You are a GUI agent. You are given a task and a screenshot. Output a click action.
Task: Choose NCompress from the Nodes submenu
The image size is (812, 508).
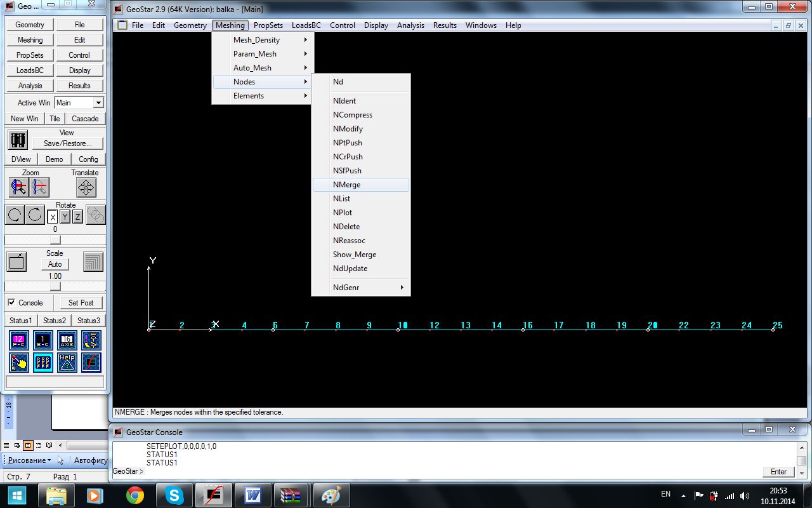[x=361, y=115]
